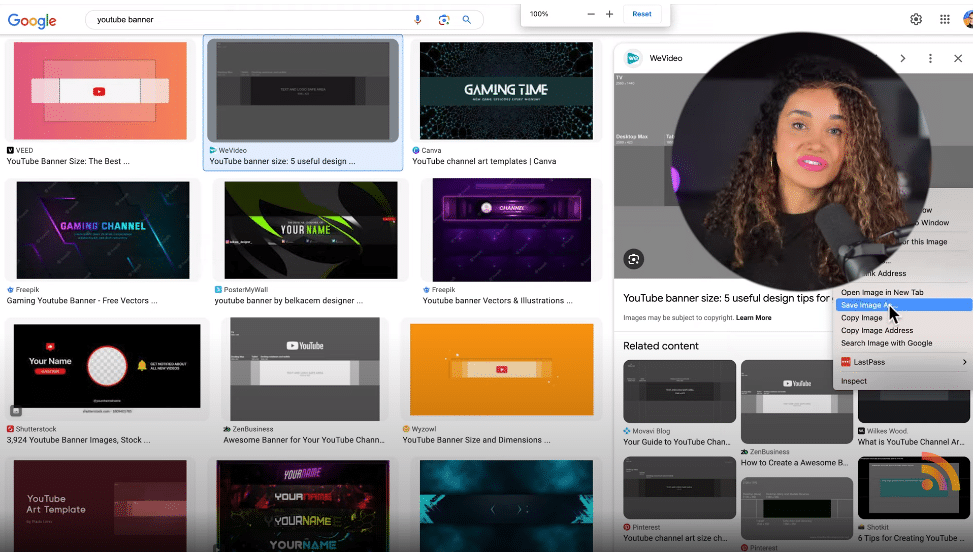Open multi YOURNAME banners thumbnail
The height and width of the screenshot is (552, 974).
point(303,506)
